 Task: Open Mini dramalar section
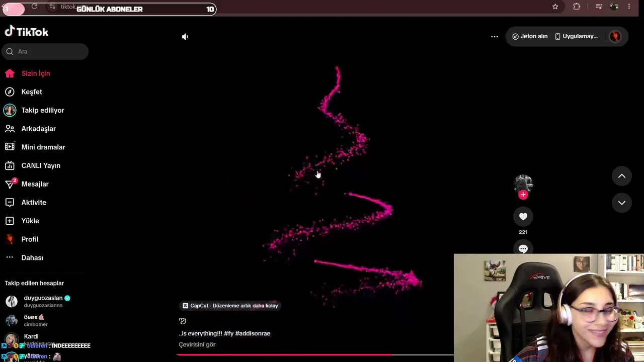[x=44, y=147]
